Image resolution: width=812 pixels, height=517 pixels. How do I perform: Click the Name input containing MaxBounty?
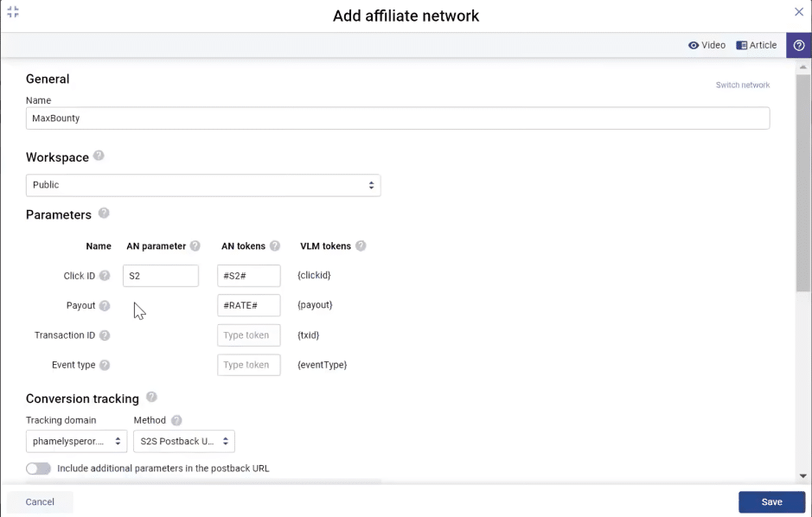pos(398,118)
